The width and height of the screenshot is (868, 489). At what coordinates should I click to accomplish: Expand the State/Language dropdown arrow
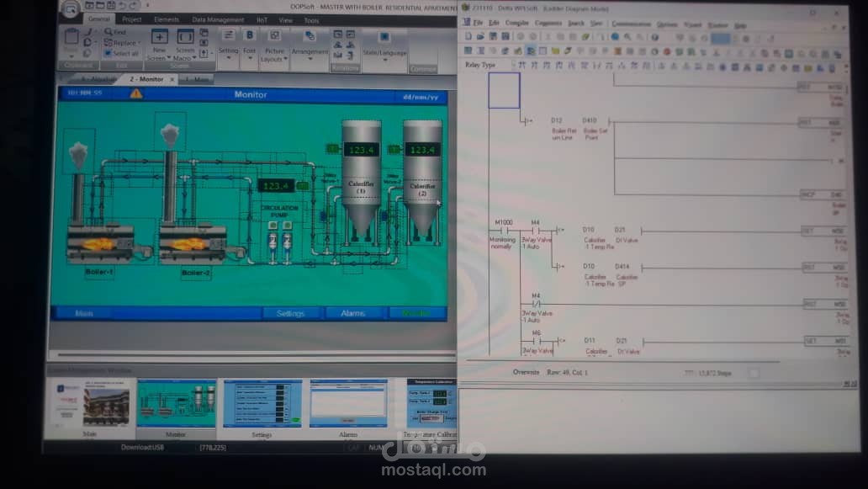click(384, 60)
